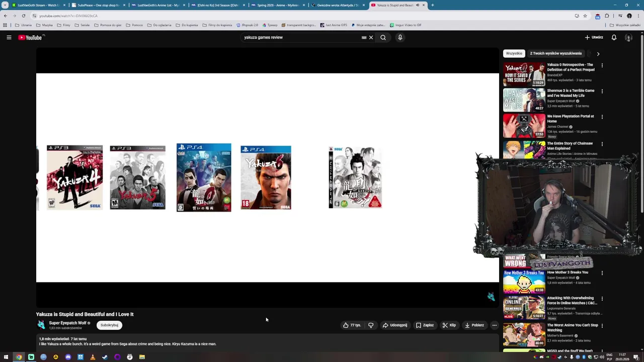Click the video player to pause
Screen dimensions: 644x362
click(267, 177)
